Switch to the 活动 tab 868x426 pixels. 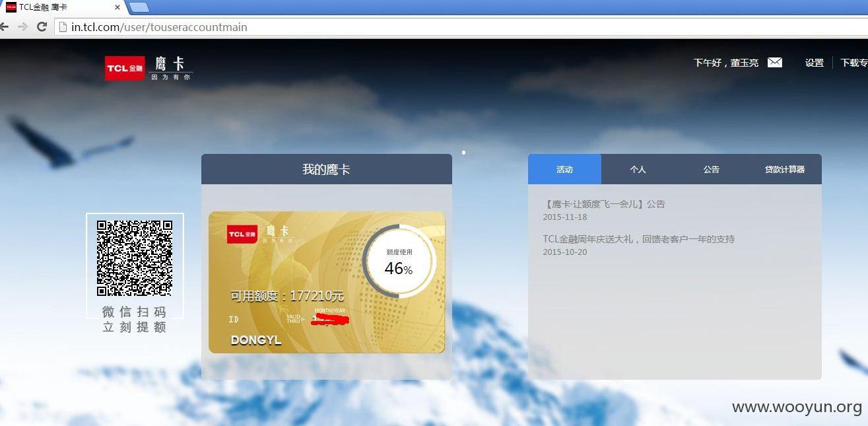(x=564, y=169)
